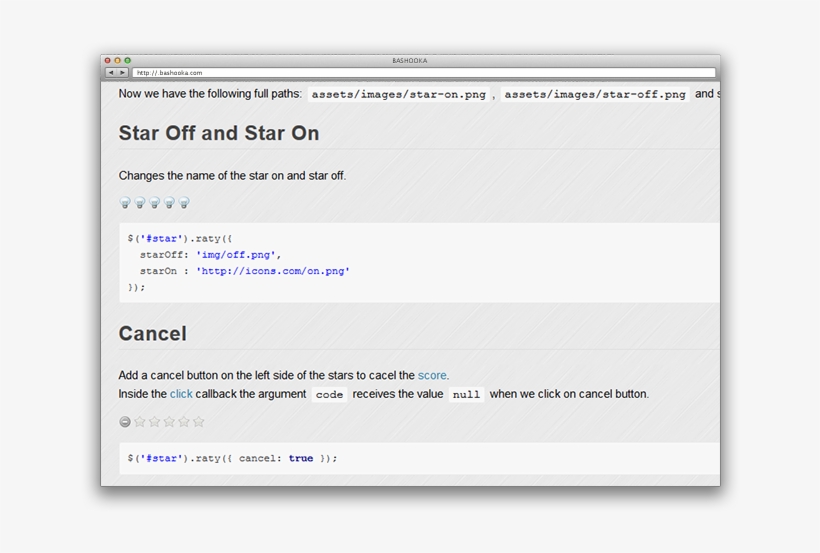Give five stars in Cancel demo
This screenshot has height=553, width=820.
click(x=199, y=422)
